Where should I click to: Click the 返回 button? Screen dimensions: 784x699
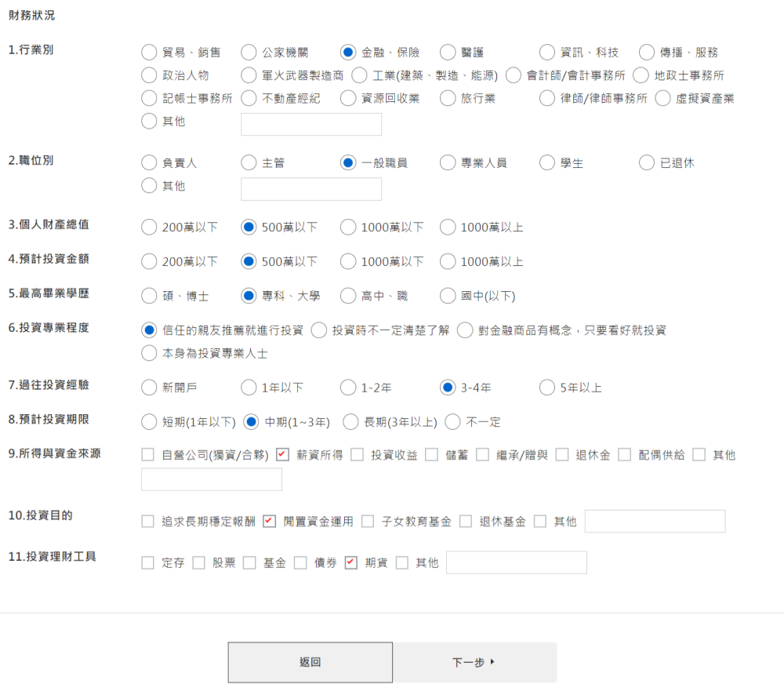[310, 662]
